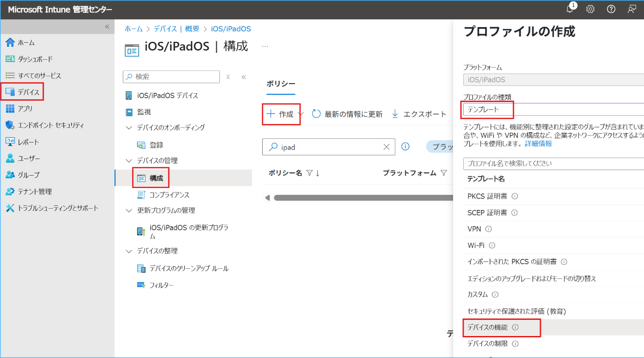
Task: Clear the ipad search text with X
Action: pyautogui.click(x=386, y=147)
